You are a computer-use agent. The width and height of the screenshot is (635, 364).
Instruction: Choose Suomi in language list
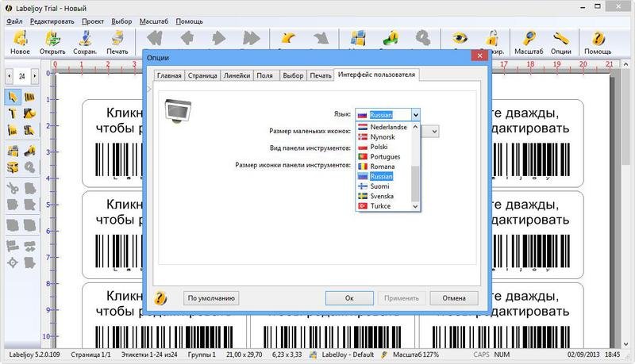point(384,186)
